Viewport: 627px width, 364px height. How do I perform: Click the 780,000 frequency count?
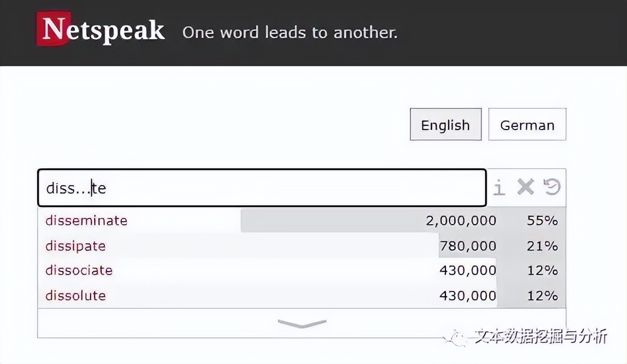(468, 246)
